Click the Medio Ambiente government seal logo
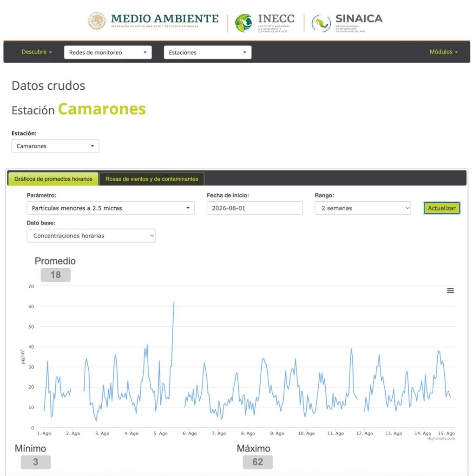This screenshot has height=476, width=473. tap(97, 21)
